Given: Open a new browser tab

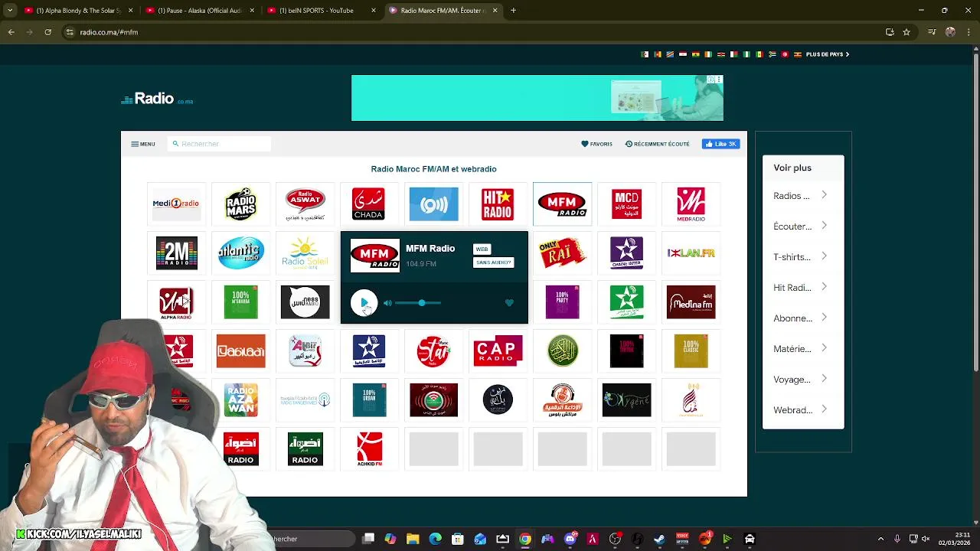Looking at the screenshot, I should point(513,11).
